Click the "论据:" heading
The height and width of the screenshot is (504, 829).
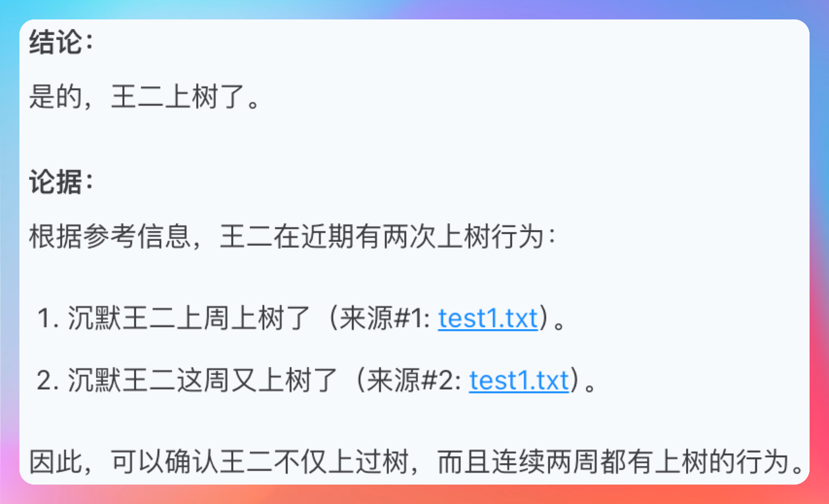pyautogui.click(x=61, y=182)
